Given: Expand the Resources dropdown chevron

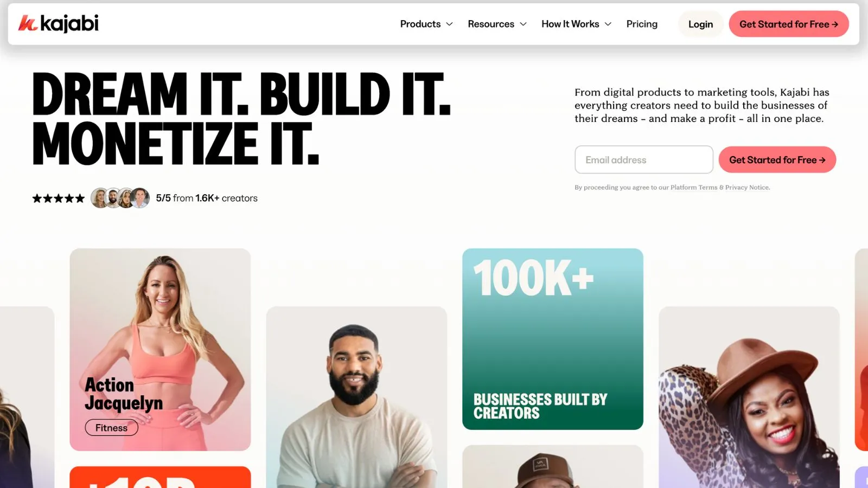Looking at the screenshot, I should [x=523, y=24].
